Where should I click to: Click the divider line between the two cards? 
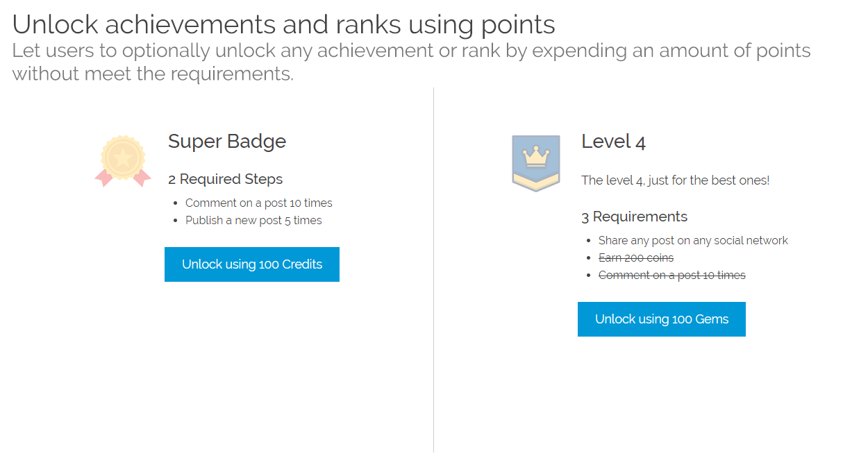433,271
